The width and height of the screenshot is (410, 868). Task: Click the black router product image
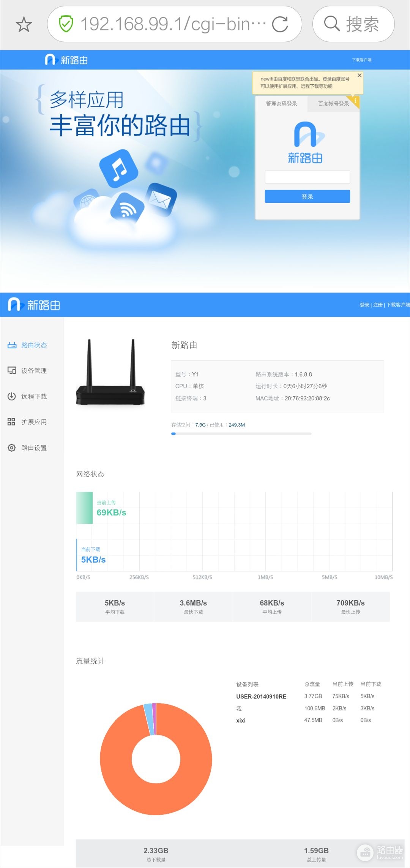(x=110, y=372)
